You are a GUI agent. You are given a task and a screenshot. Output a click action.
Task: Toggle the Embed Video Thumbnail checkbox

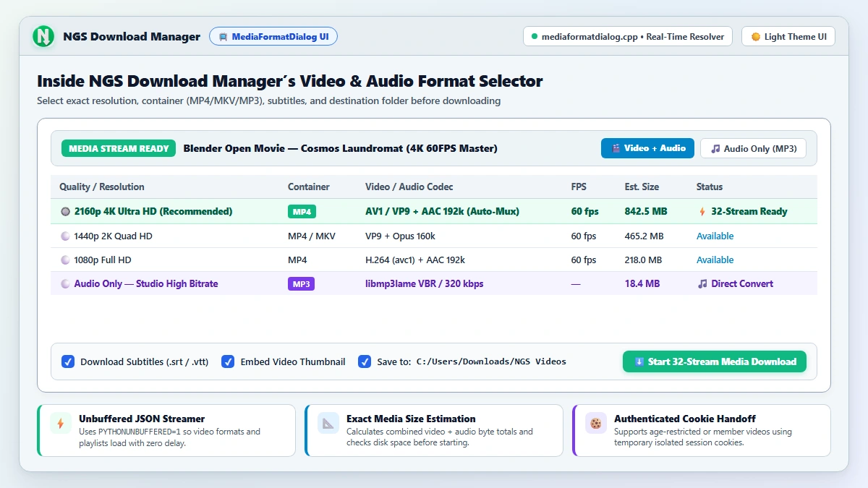point(228,361)
